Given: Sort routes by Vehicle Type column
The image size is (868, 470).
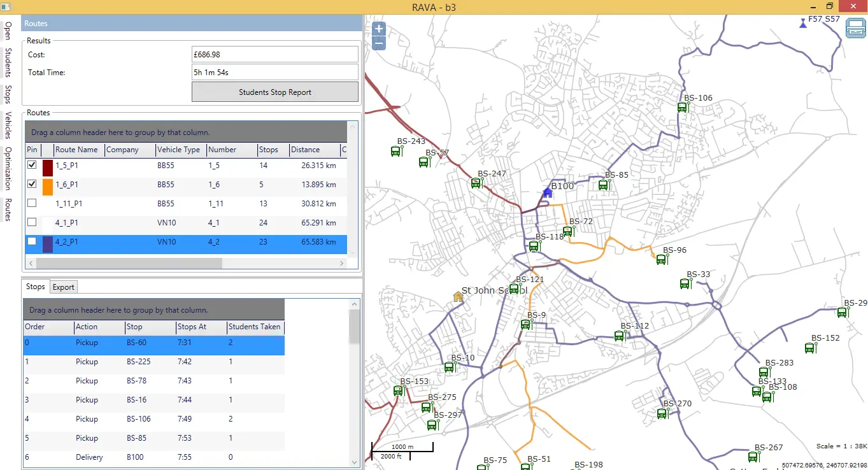Looking at the screenshot, I should pos(181,150).
